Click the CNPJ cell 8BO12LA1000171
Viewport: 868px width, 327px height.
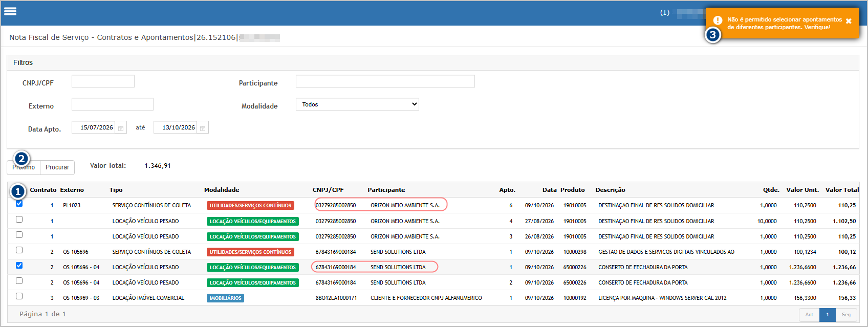(336, 298)
